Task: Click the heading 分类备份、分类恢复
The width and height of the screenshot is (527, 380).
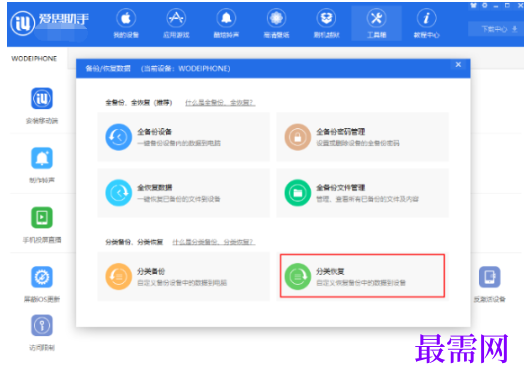Action: click(134, 242)
